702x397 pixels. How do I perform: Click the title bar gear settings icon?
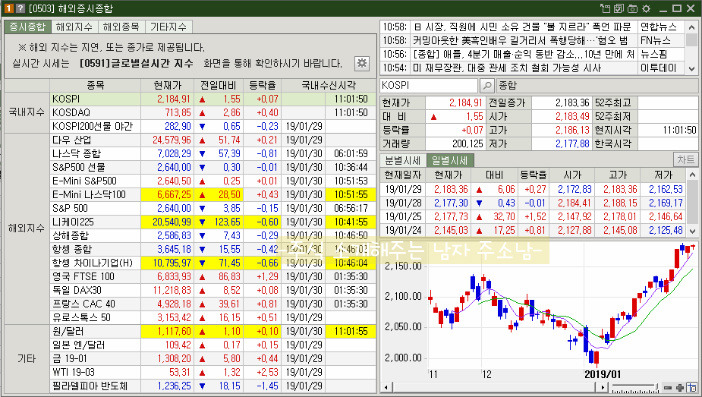(x=646, y=8)
